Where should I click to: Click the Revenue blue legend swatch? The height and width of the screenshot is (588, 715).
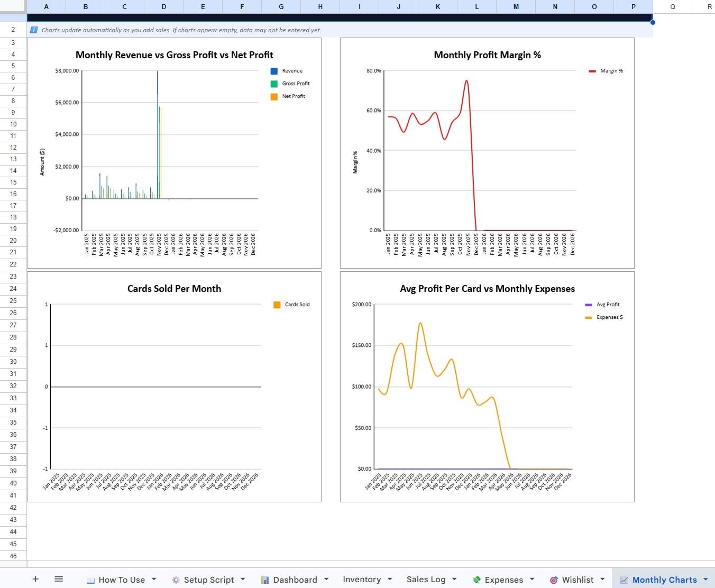pyautogui.click(x=274, y=71)
